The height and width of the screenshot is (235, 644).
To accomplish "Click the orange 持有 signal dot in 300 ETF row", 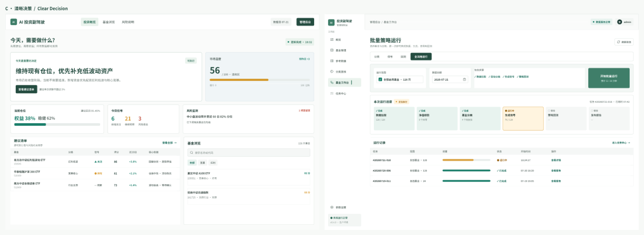I will tap(96, 173).
